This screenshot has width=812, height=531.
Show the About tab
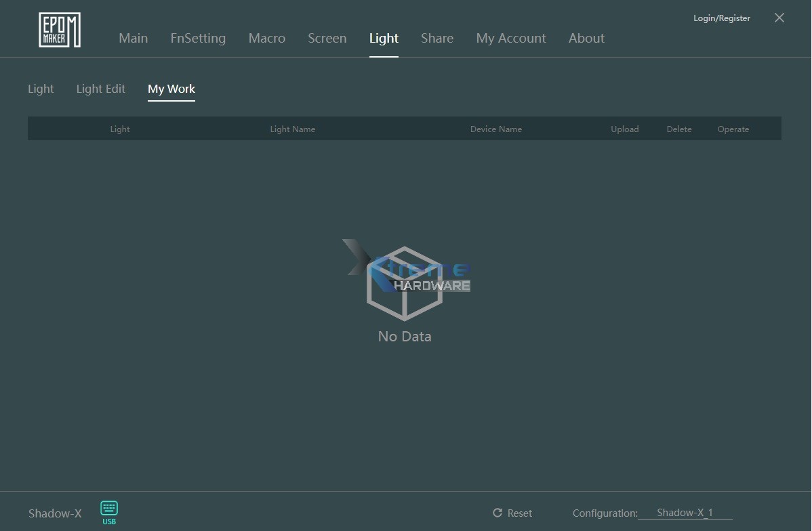click(x=586, y=39)
